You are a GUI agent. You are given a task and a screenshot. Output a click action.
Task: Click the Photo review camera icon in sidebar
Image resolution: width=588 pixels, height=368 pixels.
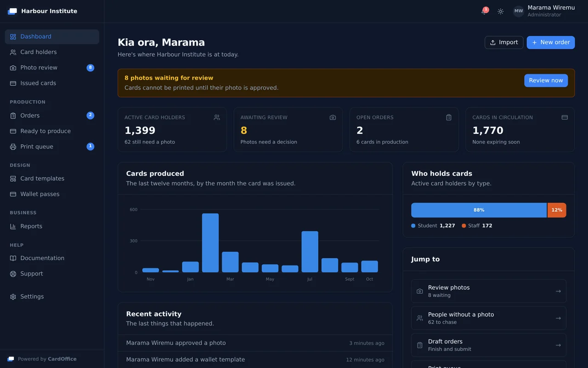pyautogui.click(x=13, y=68)
